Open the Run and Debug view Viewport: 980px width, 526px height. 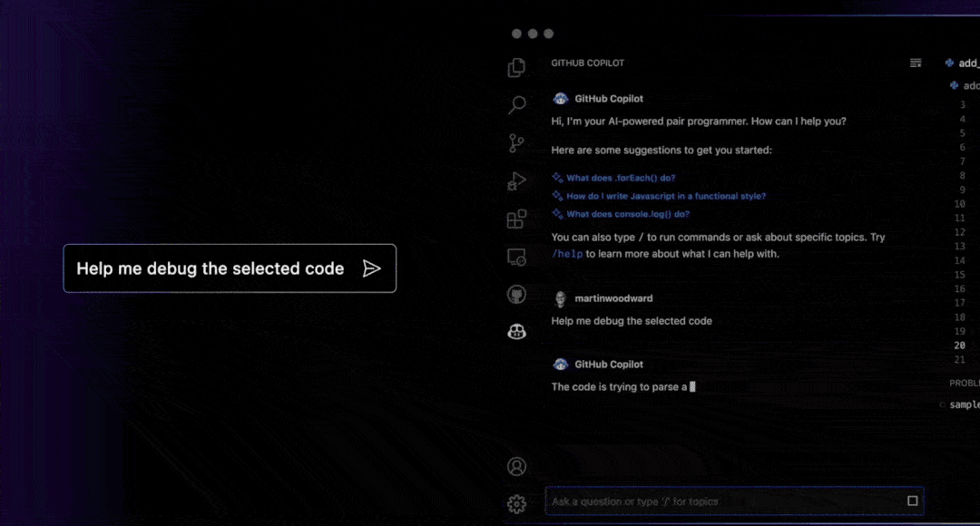(x=516, y=180)
